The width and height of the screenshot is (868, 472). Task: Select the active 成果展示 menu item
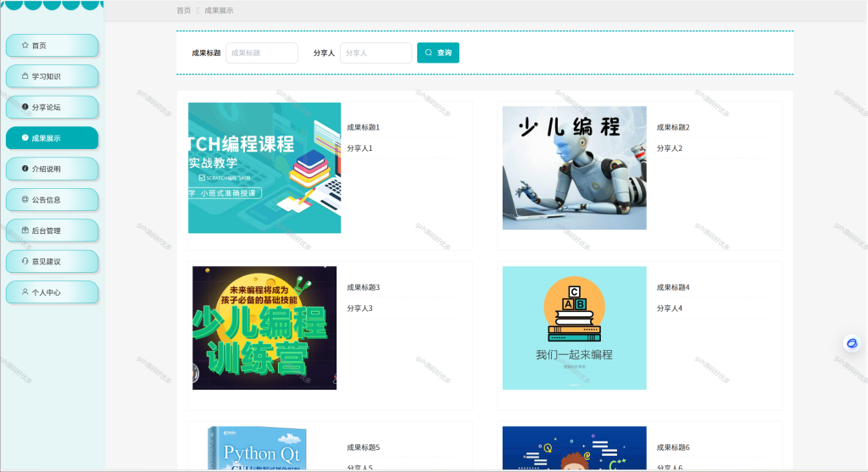coord(52,138)
